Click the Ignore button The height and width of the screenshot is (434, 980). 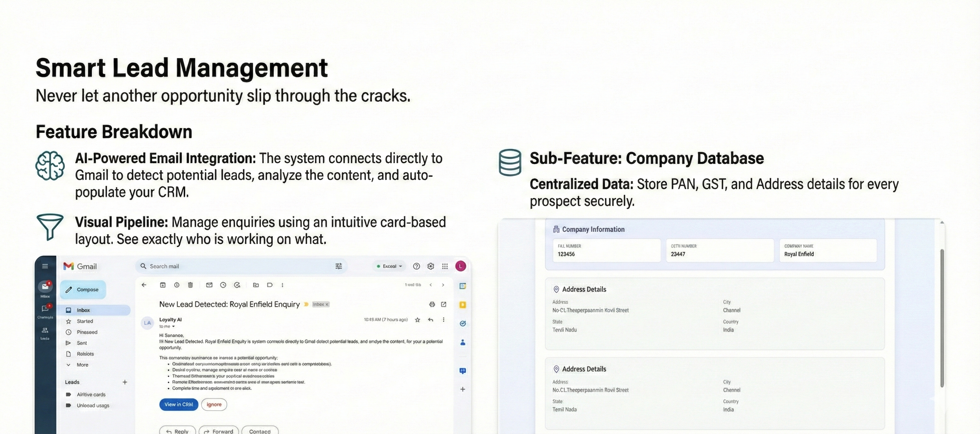[214, 405]
